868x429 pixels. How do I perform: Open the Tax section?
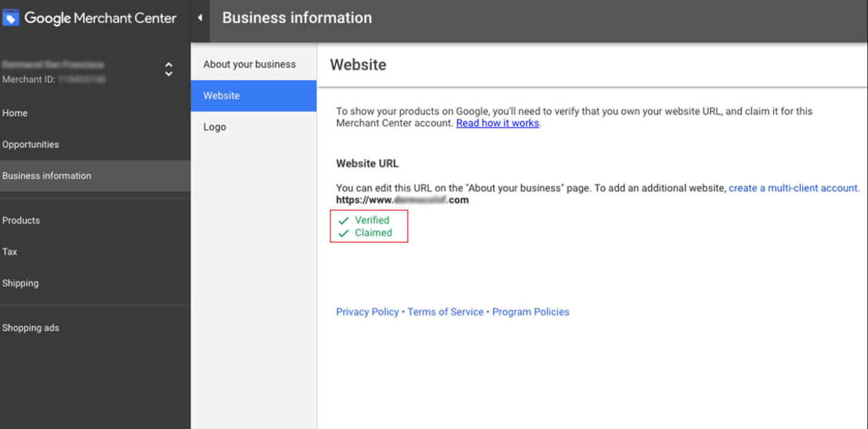coord(10,252)
